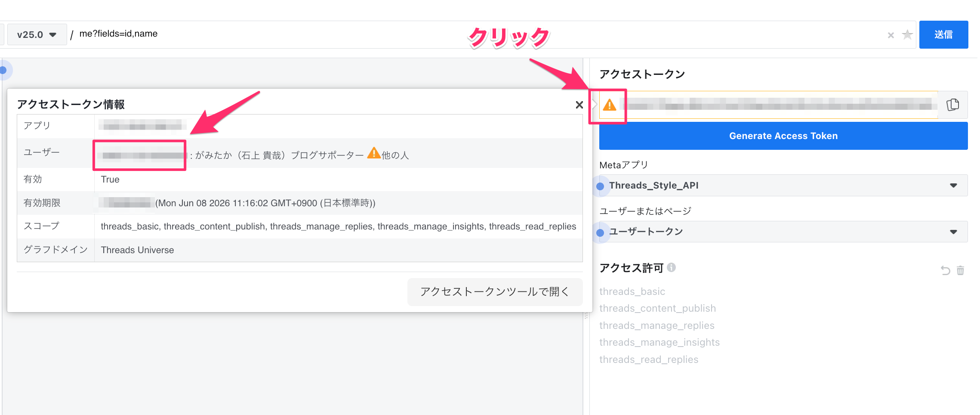Viewport: 980px width, 415px height.
Task: Select the threads_manage_insights permission
Action: (659, 342)
